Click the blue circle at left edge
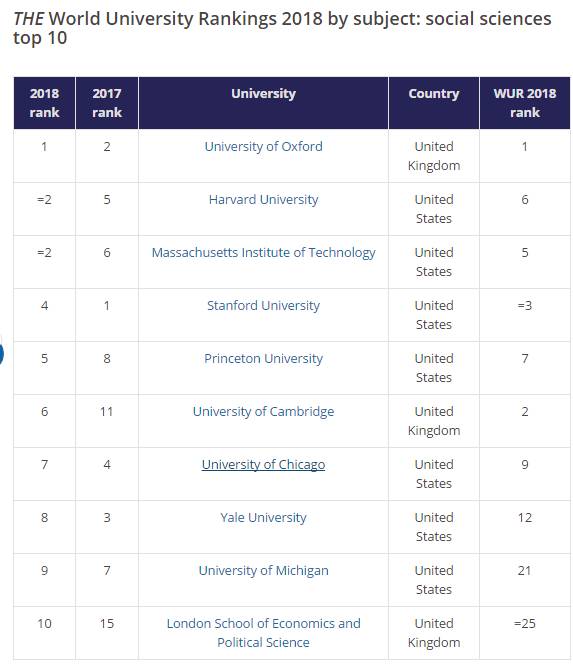Image resolution: width=573 pixels, height=667 pixels. (1, 354)
